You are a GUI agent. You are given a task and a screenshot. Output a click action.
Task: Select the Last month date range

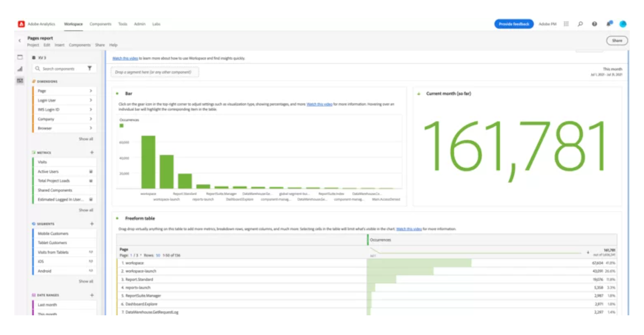(x=65, y=304)
